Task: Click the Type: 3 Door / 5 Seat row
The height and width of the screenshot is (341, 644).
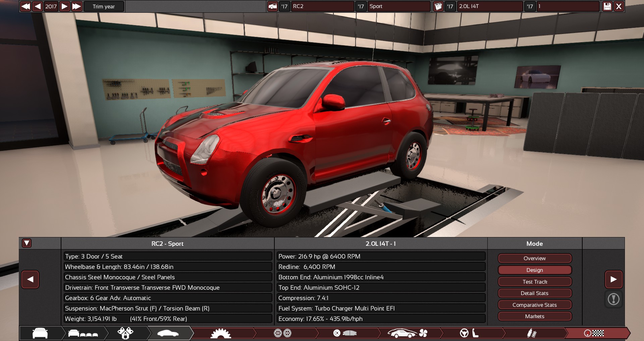Action: (x=168, y=256)
